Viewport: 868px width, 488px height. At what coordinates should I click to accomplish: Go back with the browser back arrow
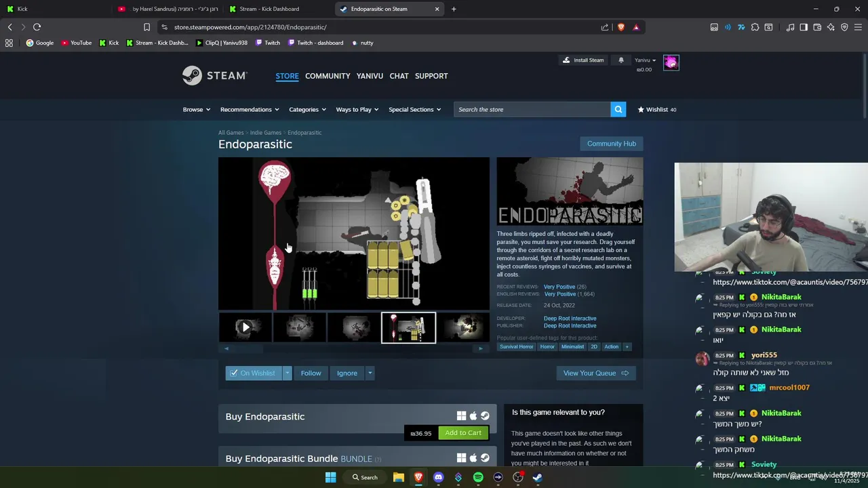(9, 27)
